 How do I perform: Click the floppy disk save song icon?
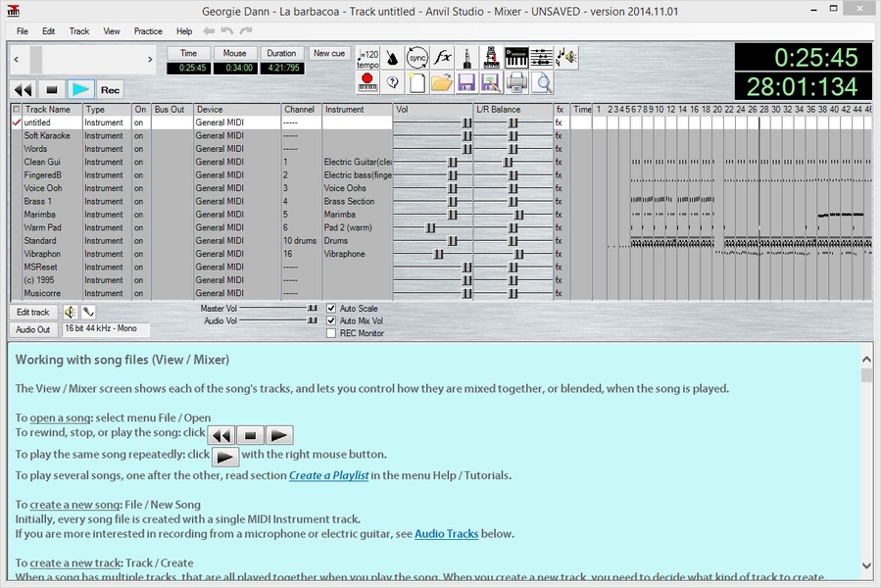pos(466,83)
